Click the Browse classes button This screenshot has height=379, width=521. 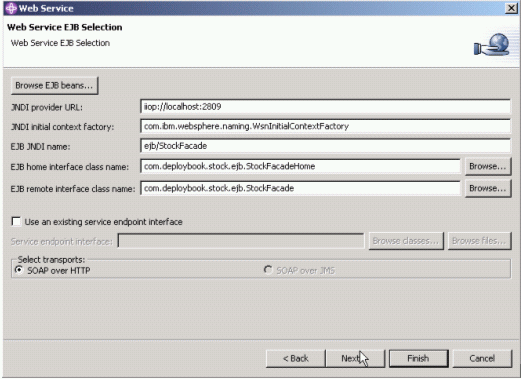pos(406,241)
